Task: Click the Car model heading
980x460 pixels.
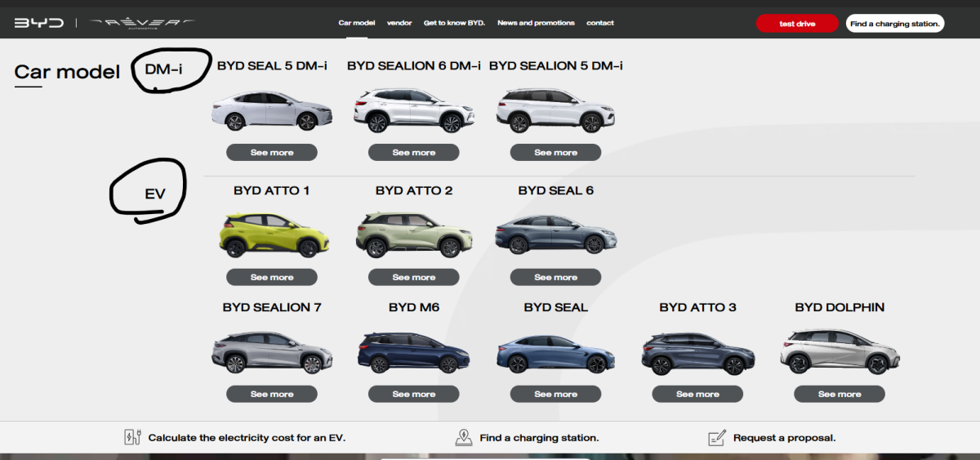Action: click(x=67, y=72)
